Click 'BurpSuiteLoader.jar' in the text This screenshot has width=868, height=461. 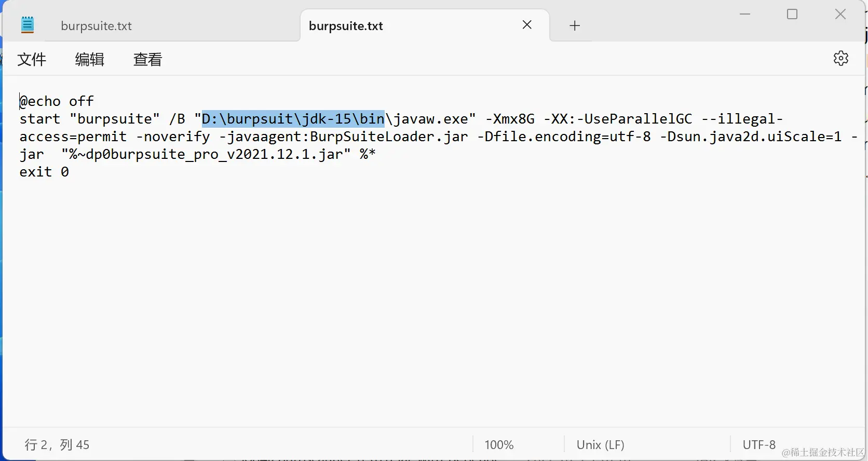(389, 137)
